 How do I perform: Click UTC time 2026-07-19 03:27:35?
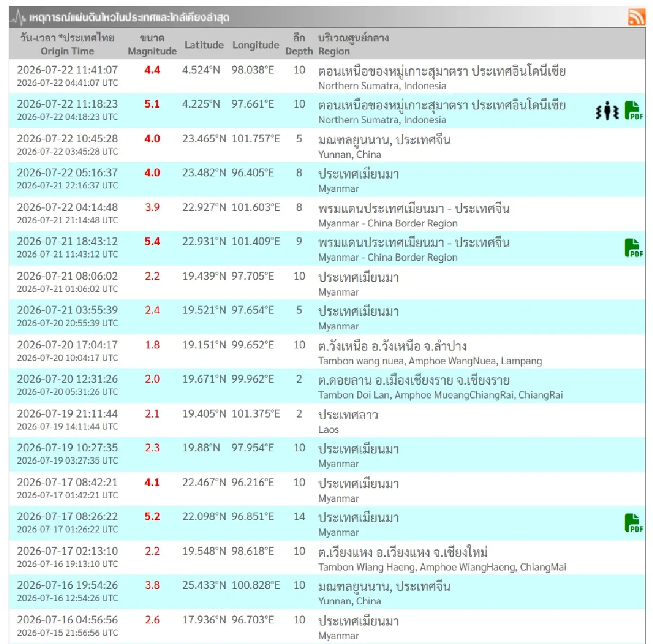coord(67,461)
